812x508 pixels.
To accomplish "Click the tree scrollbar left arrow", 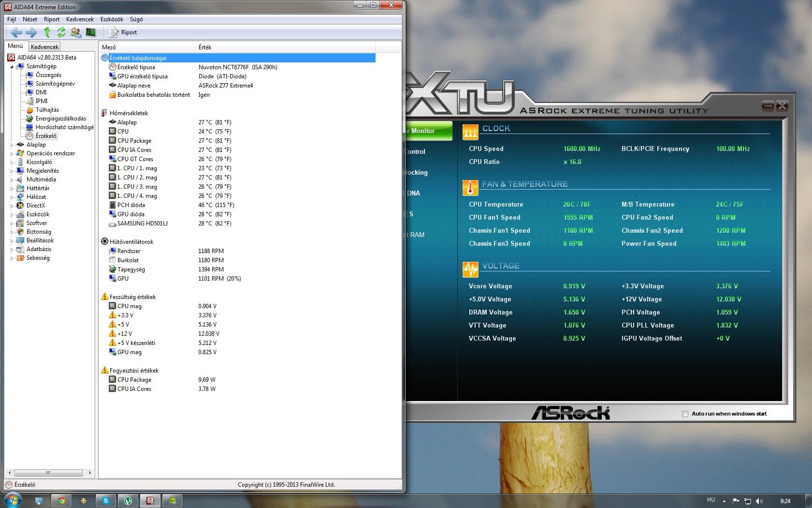I will 9,473.
